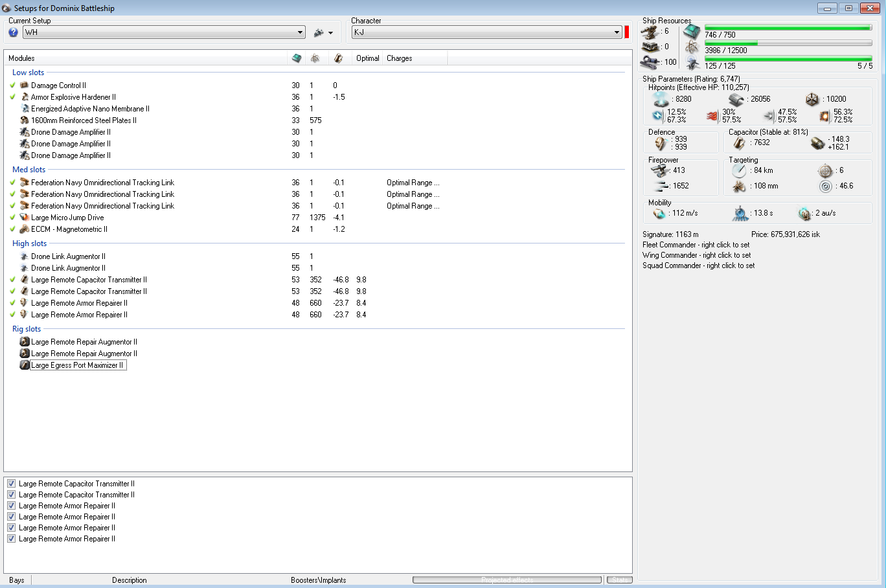The height and width of the screenshot is (588, 886).
Task: Click the scan resolution icon showing 108 mm
Action: 739,187
